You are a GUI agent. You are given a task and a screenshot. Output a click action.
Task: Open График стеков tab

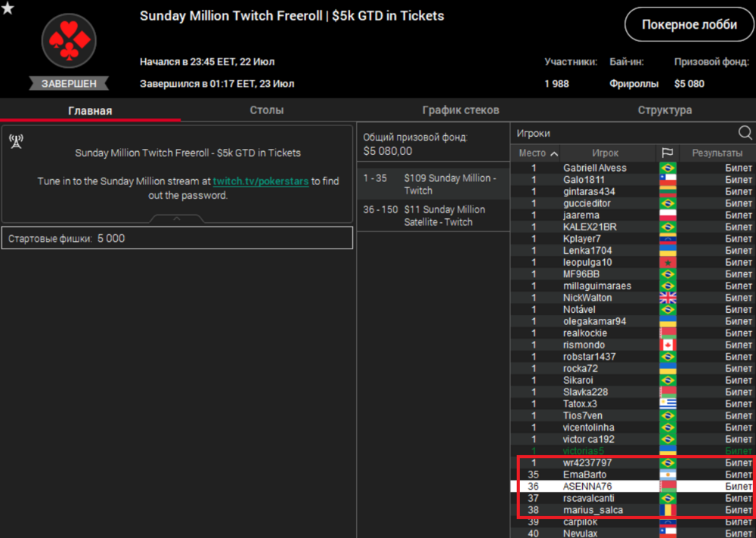[460, 110]
